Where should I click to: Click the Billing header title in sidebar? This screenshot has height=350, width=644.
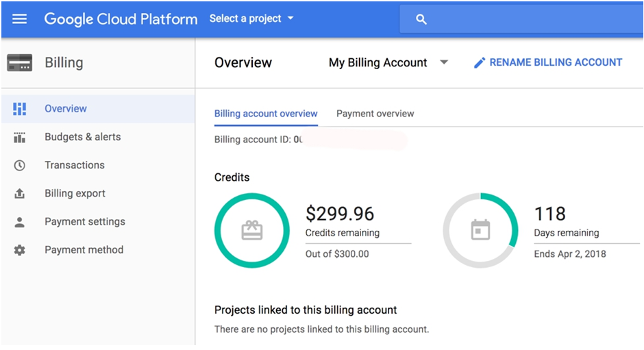tap(64, 63)
